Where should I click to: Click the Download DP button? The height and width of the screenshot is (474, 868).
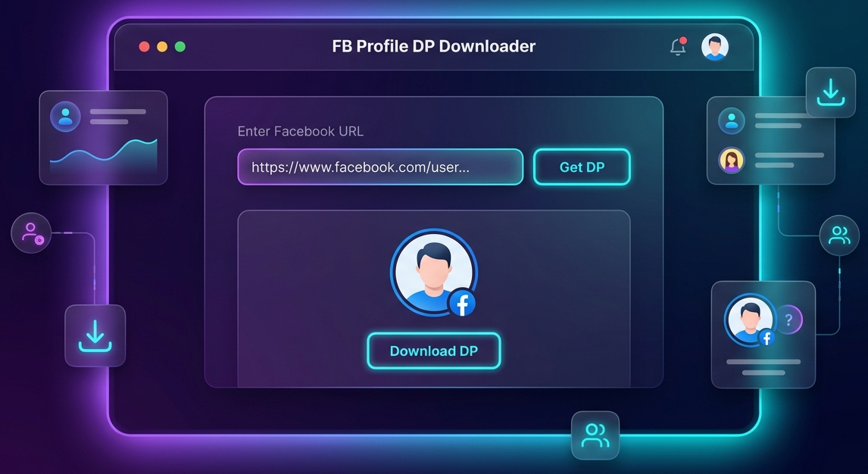tap(433, 351)
